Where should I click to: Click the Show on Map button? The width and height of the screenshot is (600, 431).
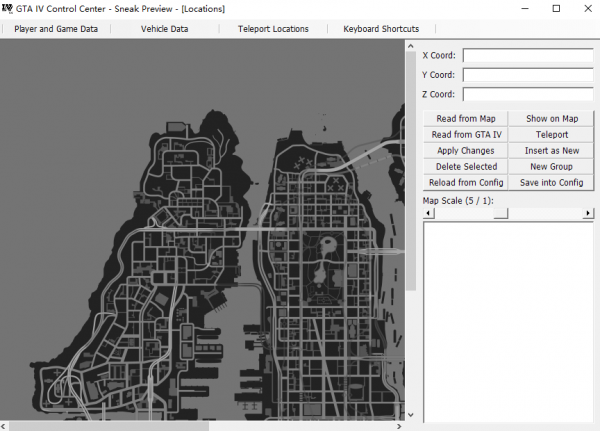point(552,119)
